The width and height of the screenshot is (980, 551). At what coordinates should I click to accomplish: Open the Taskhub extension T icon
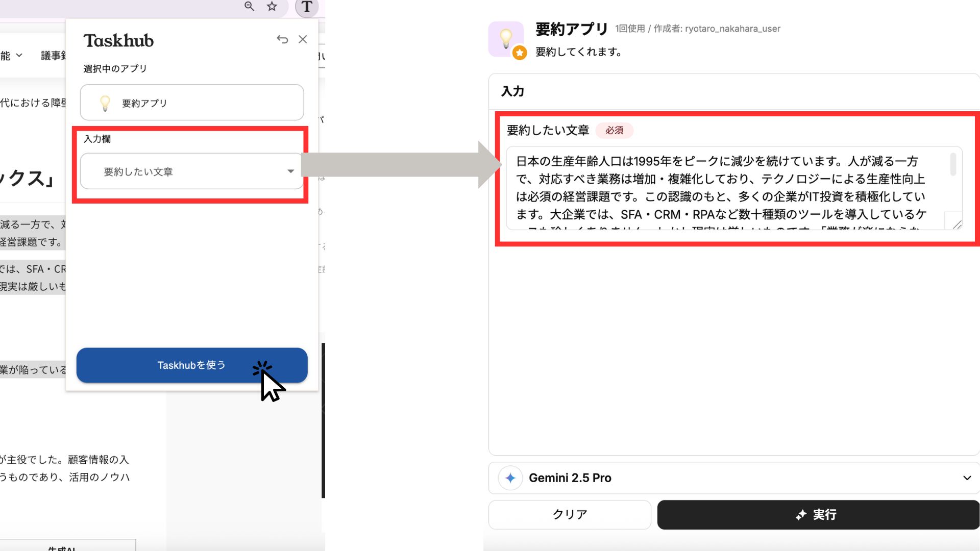pos(307,7)
